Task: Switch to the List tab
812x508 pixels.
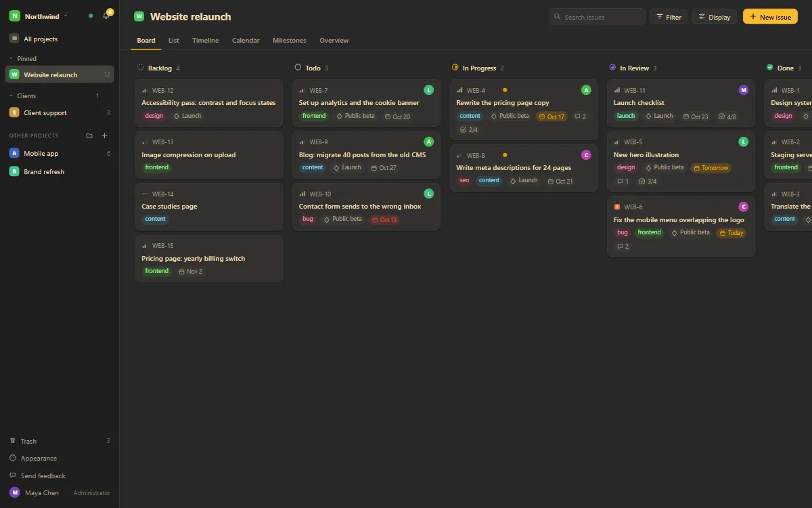Action: pyautogui.click(x=174, y=41)
